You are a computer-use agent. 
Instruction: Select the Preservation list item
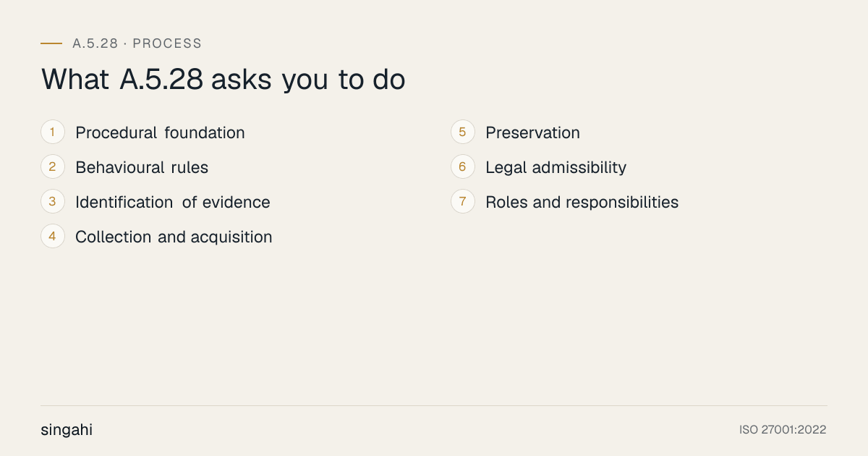pos(532,133)
